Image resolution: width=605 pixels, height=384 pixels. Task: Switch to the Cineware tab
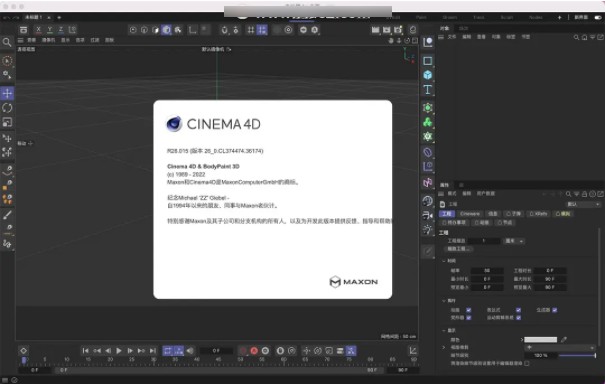coord(470,214)
